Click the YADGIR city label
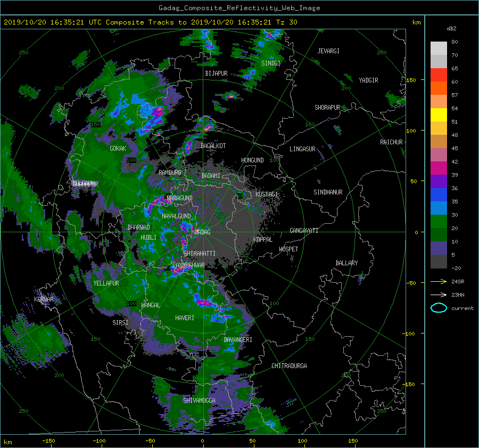479x448 pixels. click(x=368, y=80)
